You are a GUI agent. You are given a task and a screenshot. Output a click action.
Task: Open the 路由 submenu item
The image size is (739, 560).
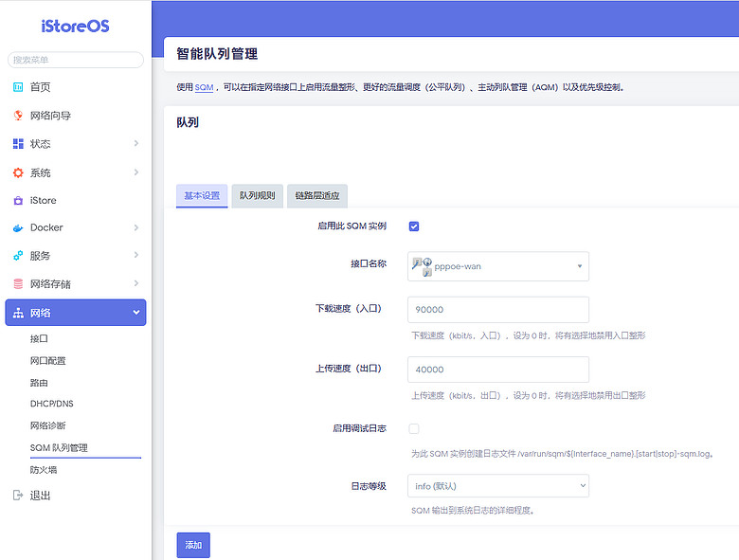(39, 383)
